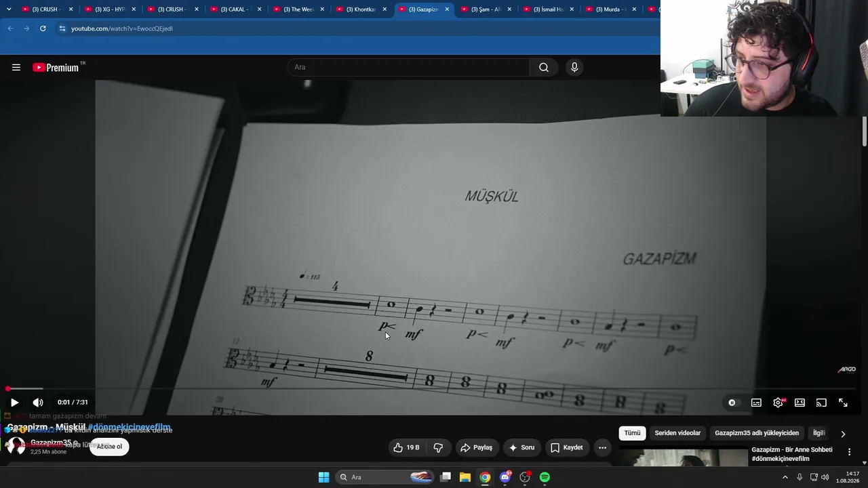The width and height of the screenshot is (868, 488).
Task: Open more actions three-dot menu under video
Action: pyautogui.click(x=602, y=447)
